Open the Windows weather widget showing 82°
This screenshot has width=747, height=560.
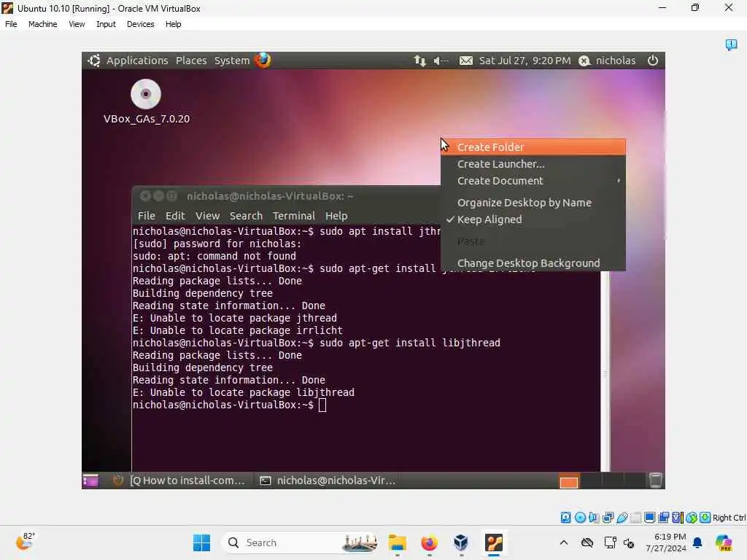[x=25, y=542]
